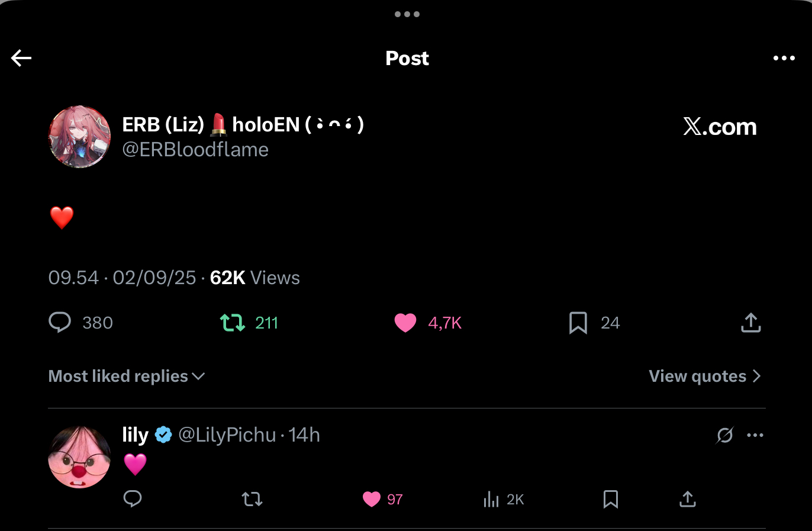Open lily's profile avatar
The height and width of the screenshot is (531, 812).
pos(79,457)
